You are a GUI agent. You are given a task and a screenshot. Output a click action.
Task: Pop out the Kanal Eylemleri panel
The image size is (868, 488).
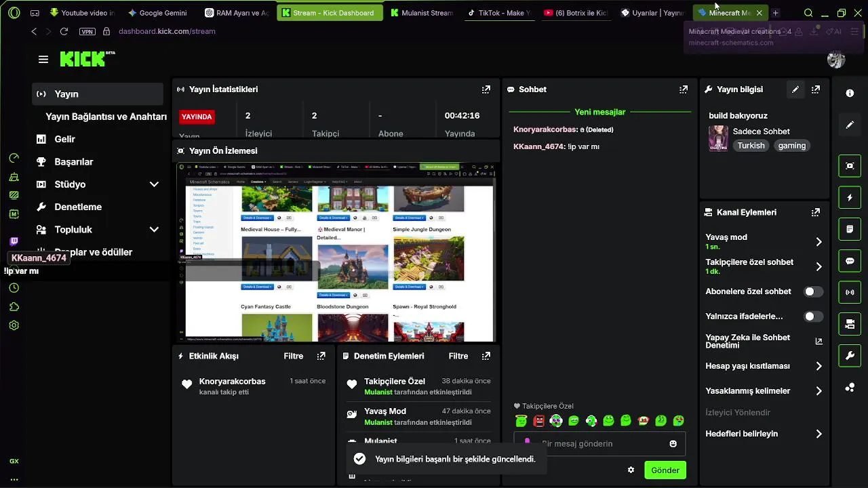816,212
